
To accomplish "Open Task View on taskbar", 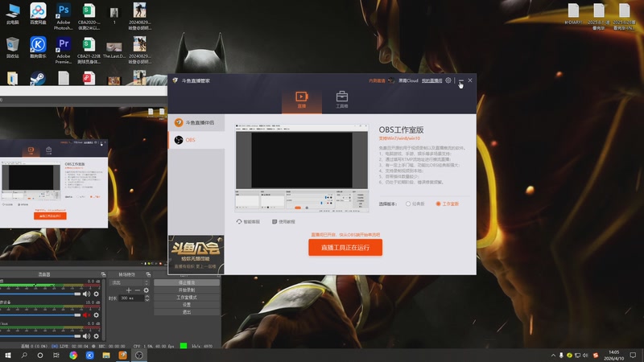I will [x=56, y=355].
